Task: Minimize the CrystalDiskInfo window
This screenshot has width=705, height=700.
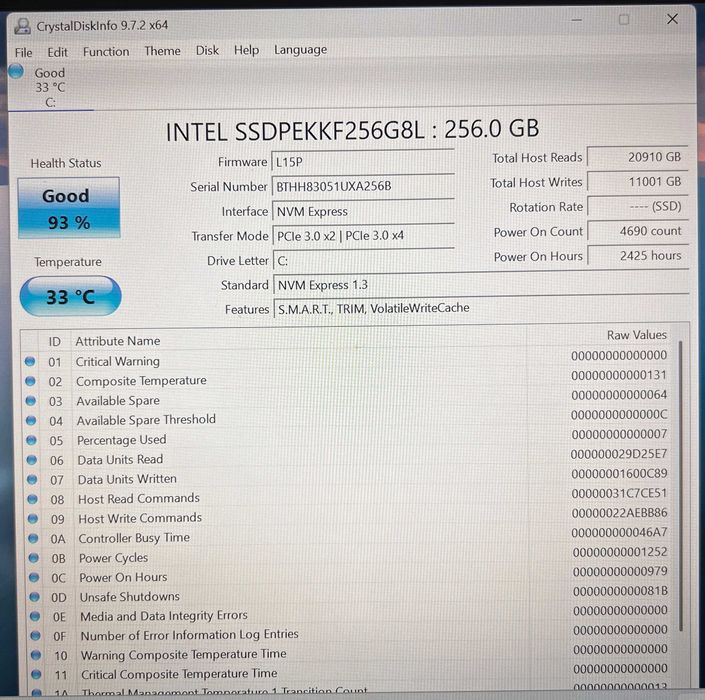Action: pyautogui.click(x=577, y=20)
